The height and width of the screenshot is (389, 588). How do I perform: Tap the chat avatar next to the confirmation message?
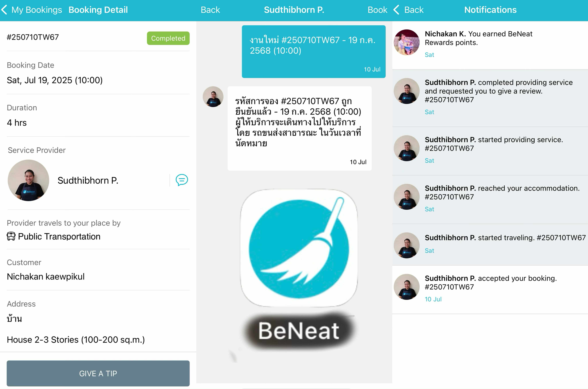pyautogui.click(x=213, y=97)
